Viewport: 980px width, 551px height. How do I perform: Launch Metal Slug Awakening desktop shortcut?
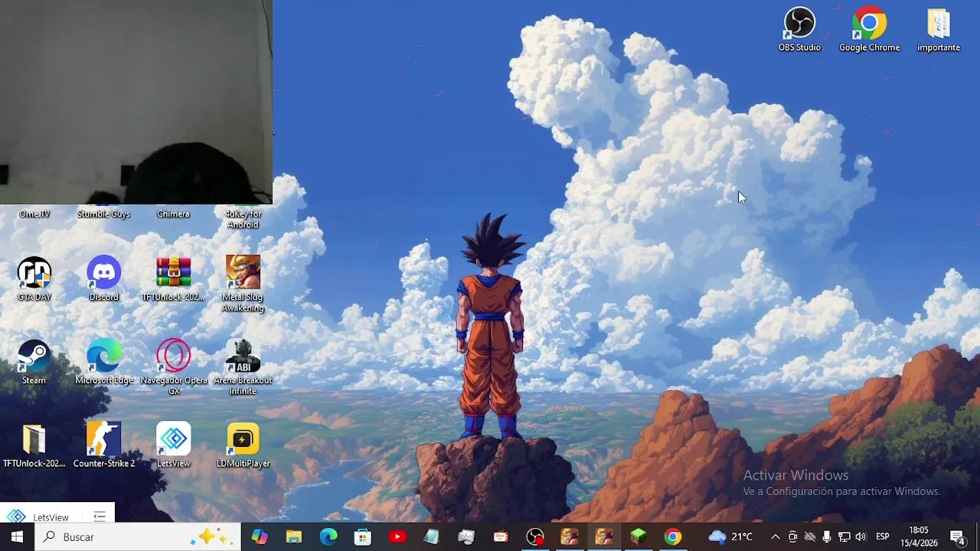coord(243,284)
